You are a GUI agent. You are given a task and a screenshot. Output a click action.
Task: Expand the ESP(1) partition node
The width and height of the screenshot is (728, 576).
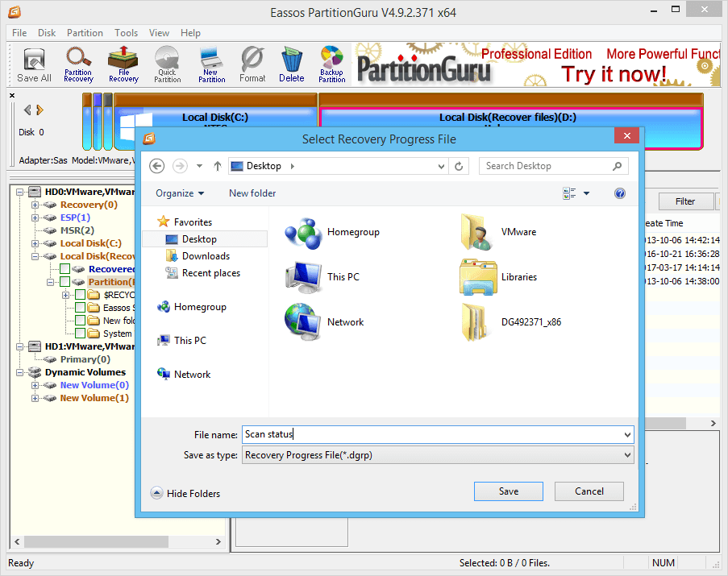pos(35,218)
